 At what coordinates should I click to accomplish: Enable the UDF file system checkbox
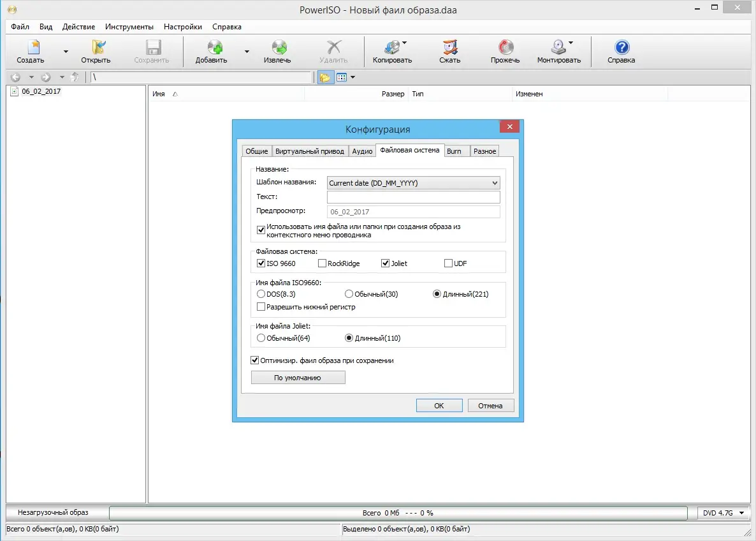pos(449,263)
